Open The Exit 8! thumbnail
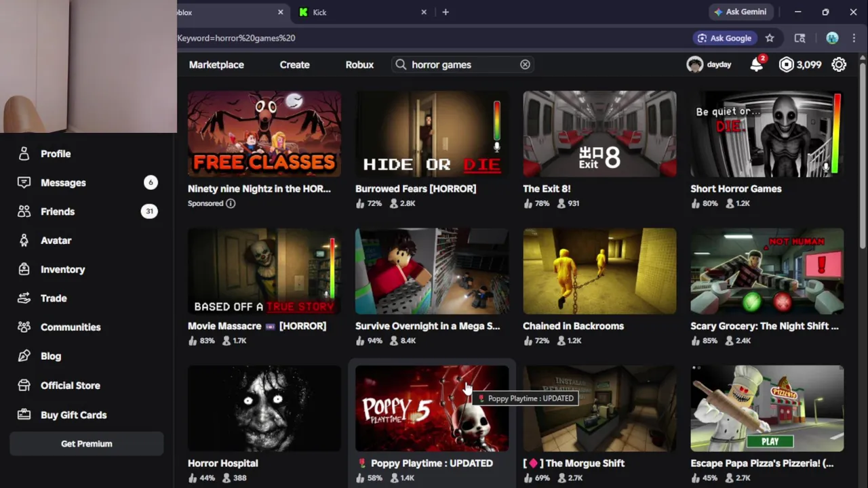This screenshot has width=868, height=488. 599,134
